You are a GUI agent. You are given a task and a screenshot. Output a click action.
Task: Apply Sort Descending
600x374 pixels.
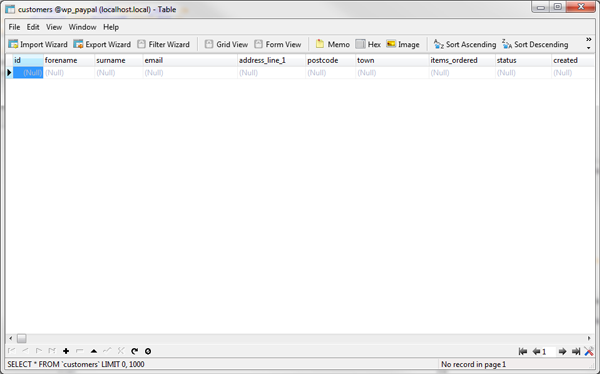click(x=535, y=44)
